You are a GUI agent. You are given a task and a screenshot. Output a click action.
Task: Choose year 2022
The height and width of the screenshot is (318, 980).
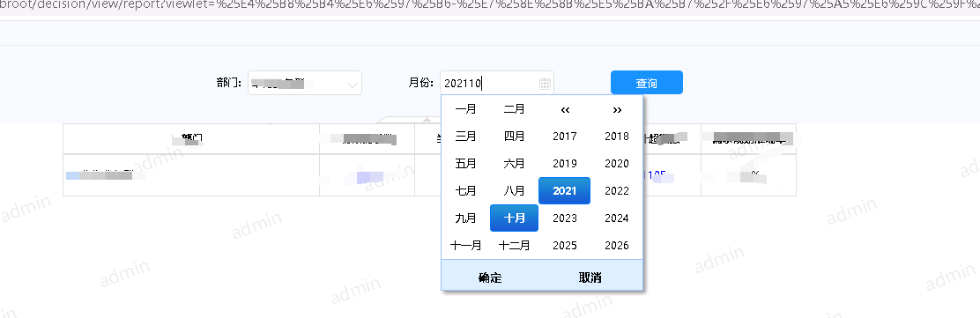tap(617, 190)
